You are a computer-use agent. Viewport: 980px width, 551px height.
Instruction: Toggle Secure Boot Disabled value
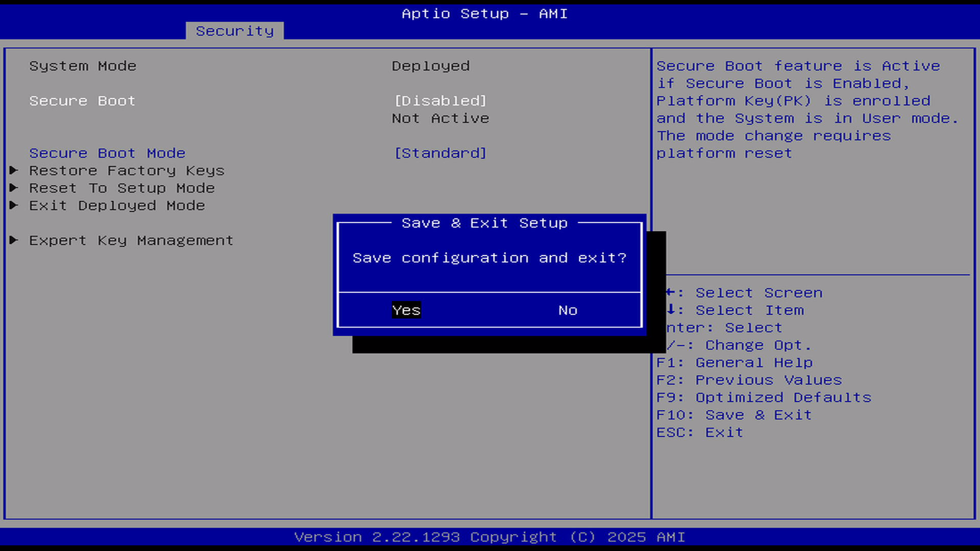(440, 101)
